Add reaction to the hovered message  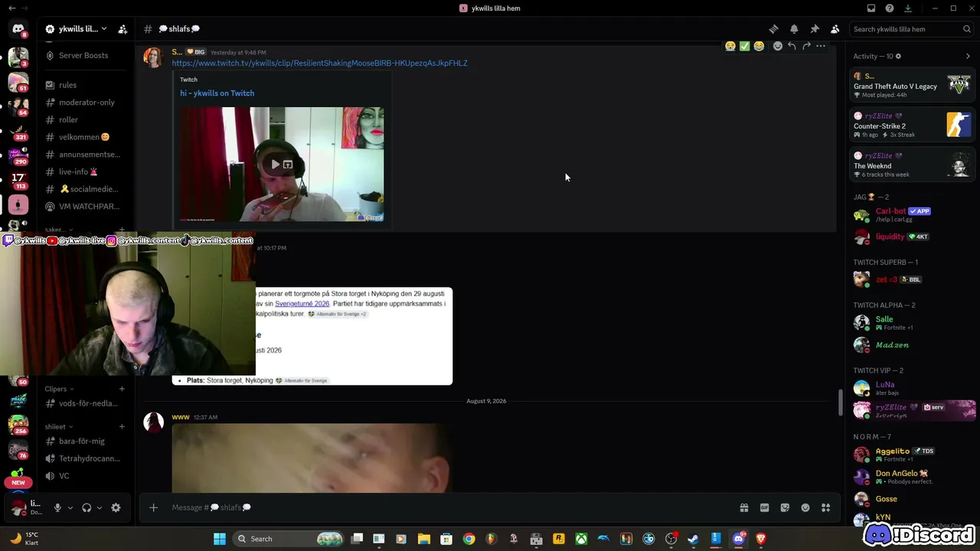[x=777, y=46]
